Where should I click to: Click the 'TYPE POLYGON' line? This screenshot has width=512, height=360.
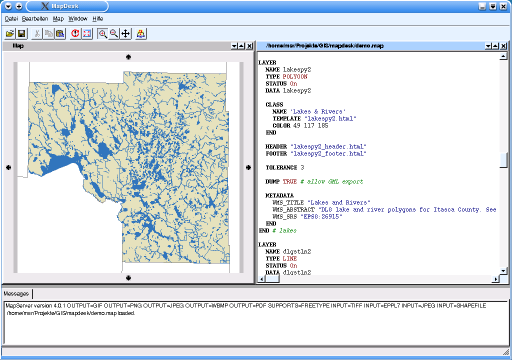pyautogui.click(x=286, y=76)
